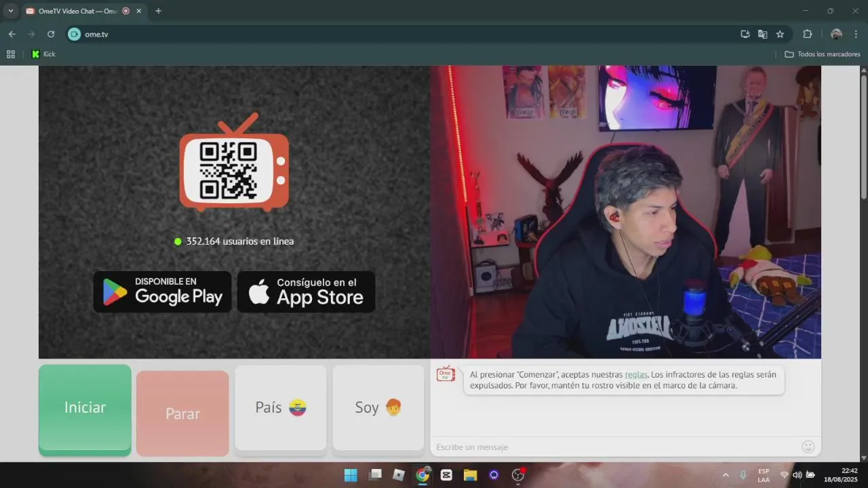Open the volume speaker tray icon
The height and width of the screenshot is (488, 868).
tap(797, 475)
